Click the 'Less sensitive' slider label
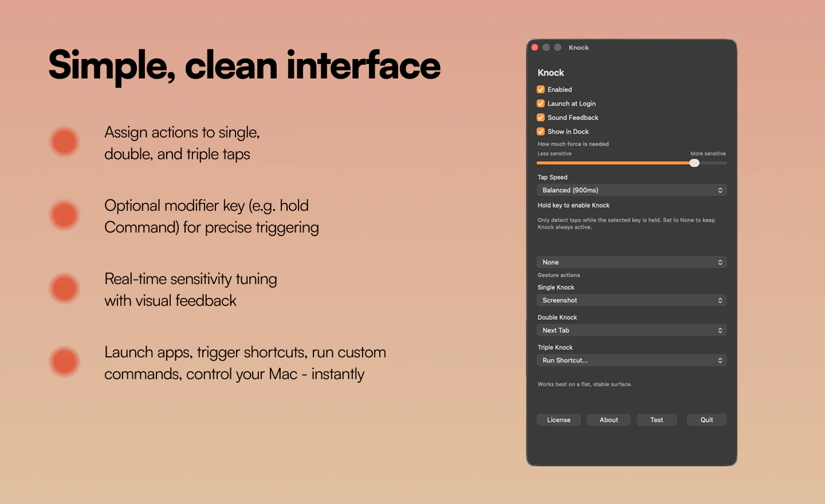This screenshot has height=504, width=825. click(x=554, y=153)
